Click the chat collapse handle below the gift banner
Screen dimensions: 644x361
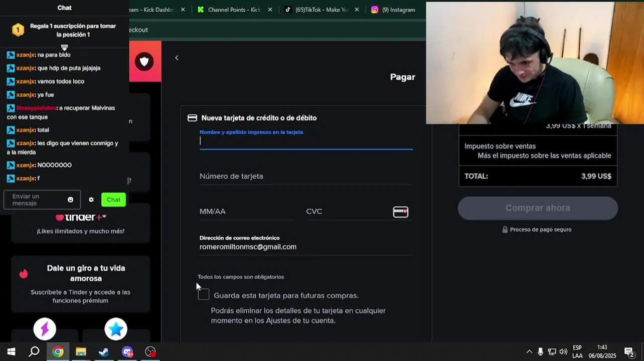click(64, 47)
